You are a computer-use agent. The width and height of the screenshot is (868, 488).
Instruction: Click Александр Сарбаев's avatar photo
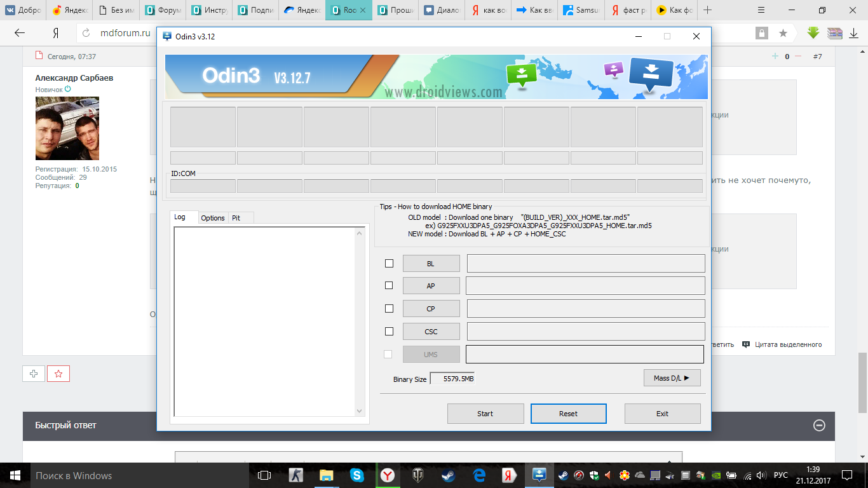pos(67,128)
